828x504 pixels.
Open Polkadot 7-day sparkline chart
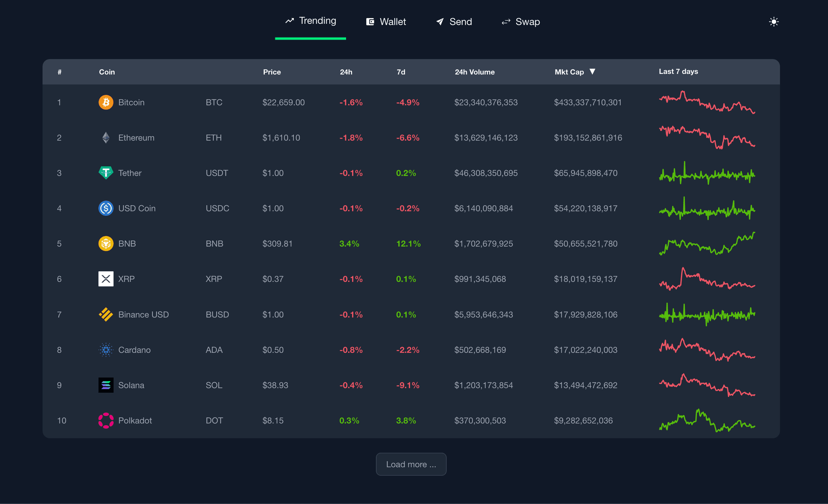pyautogui.click(x=707, y=420)
